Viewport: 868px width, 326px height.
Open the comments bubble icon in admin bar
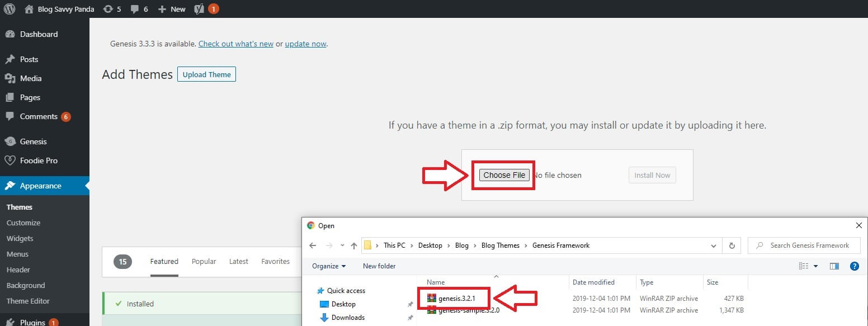click(x=135, y=9)
